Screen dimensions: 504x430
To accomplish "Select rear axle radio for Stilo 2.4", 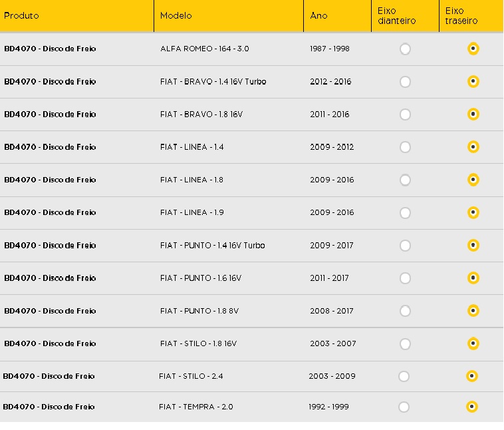I will tap(472, 376).
